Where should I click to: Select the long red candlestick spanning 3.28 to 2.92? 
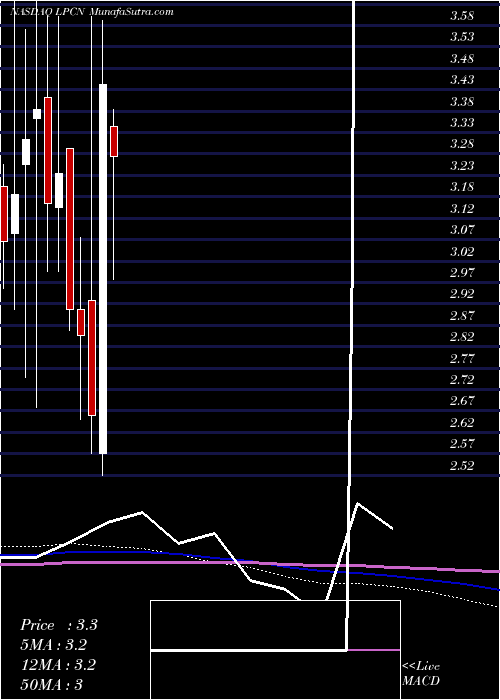tap(70, 229)
